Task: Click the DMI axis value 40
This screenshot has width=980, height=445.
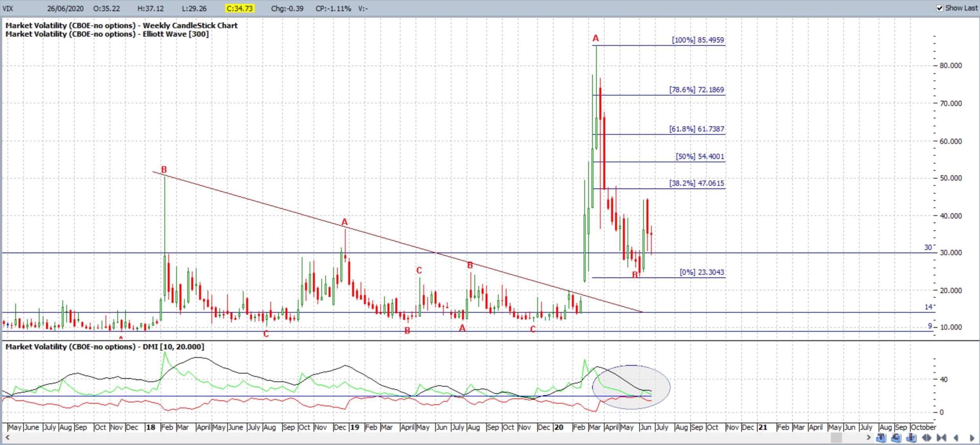Action: [x=944, y=379]
